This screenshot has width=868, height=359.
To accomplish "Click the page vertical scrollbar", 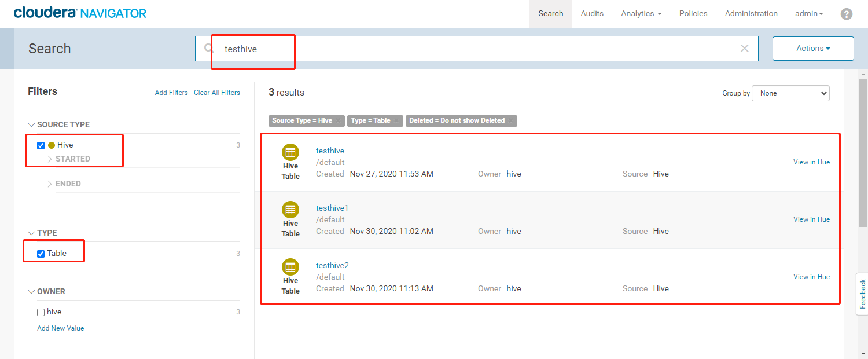I will [863, 152].
